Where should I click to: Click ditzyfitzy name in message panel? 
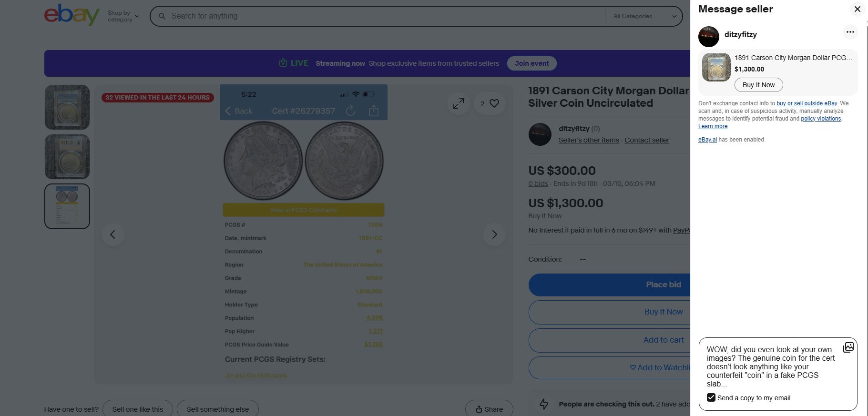click(x=740, y=34)
